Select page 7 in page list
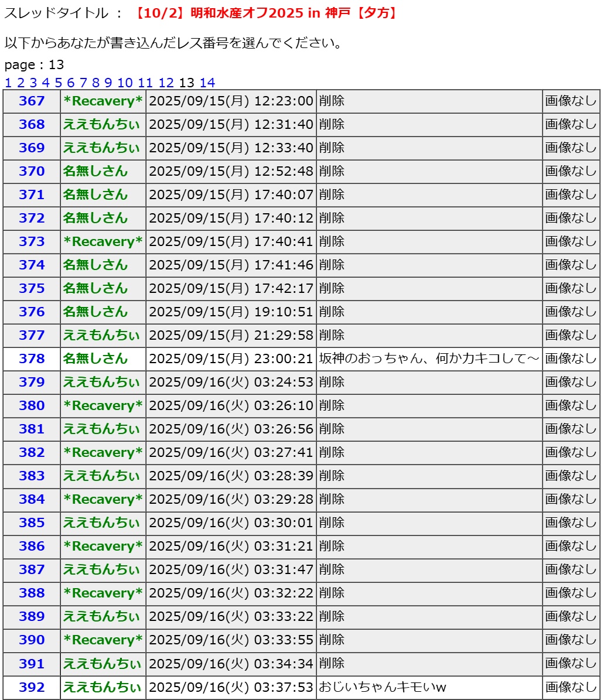 tap(83, 83)
